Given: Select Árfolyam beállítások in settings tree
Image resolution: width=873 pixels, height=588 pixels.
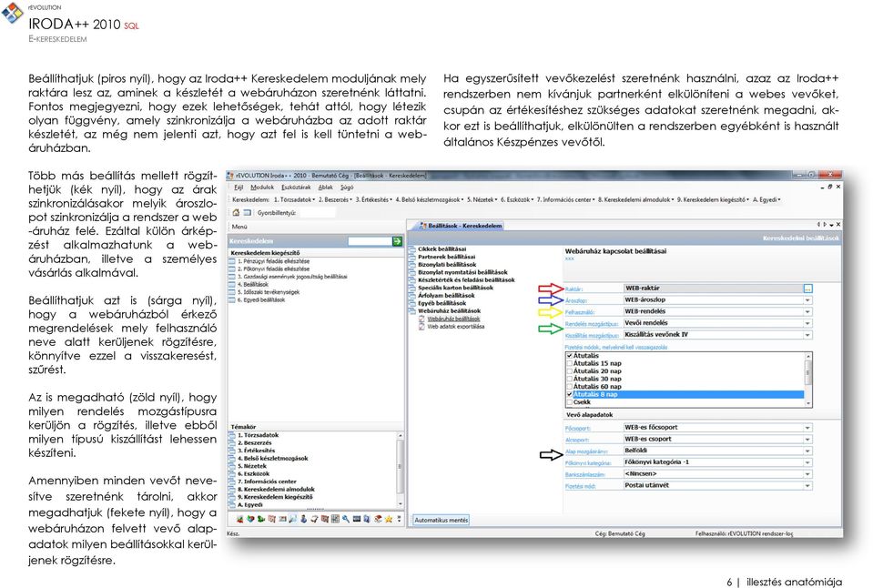Looking at the screenshot, I should (x=446, y=296).
